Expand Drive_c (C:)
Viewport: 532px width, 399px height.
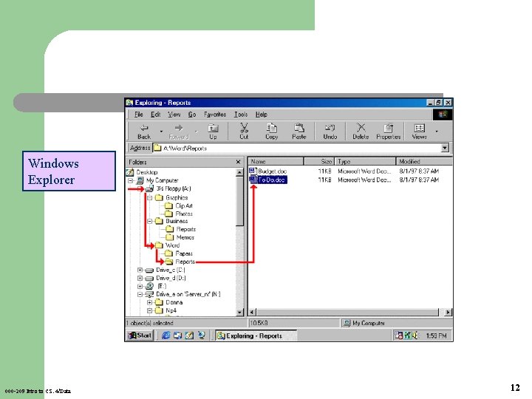click(140, 270)
